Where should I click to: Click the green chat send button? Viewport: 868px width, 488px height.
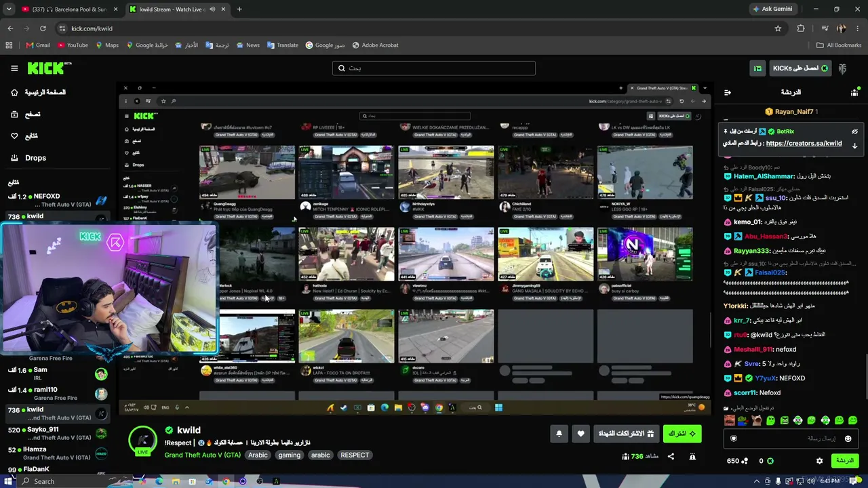point(844,461)
